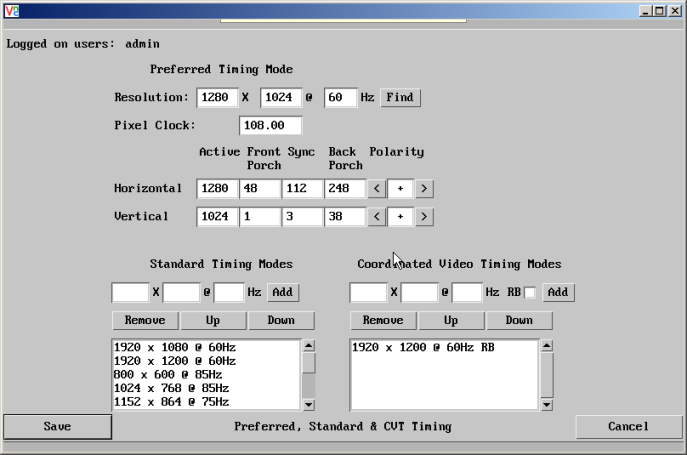Select 1152 x 864 @ 75Hz entry
This screenshot has width=687, height=455.
click(x=206, y=402)
